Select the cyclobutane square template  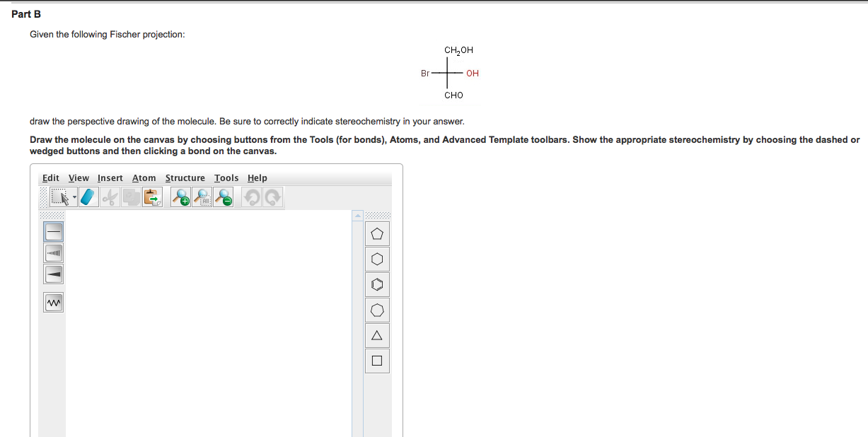(x=376, y=361)
